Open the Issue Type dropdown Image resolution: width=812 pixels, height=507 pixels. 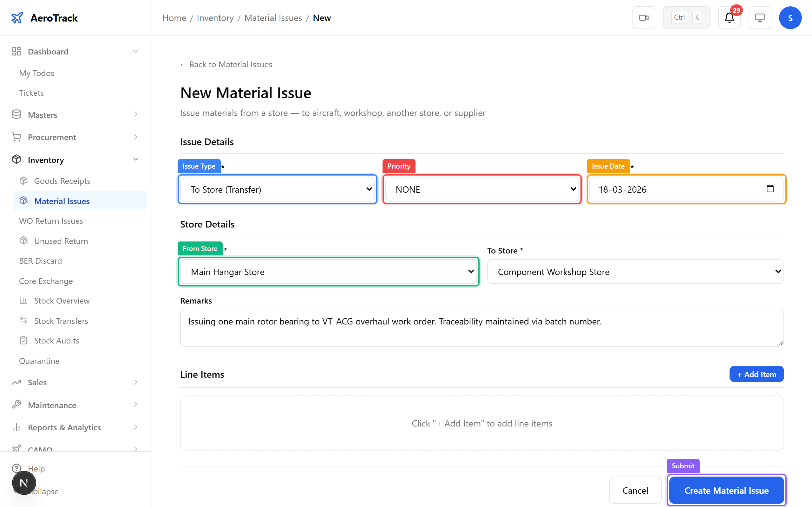pos(277,189)
